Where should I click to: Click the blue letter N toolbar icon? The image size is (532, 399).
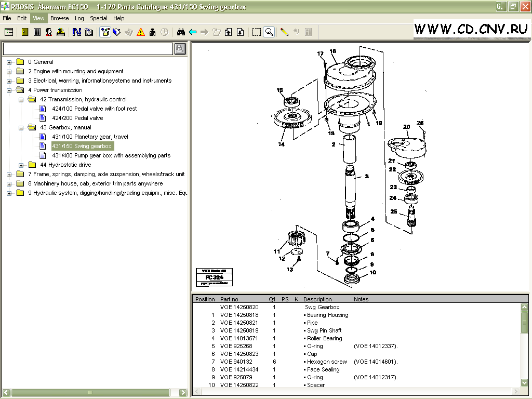pyautogui.click(x=77, y=32)
